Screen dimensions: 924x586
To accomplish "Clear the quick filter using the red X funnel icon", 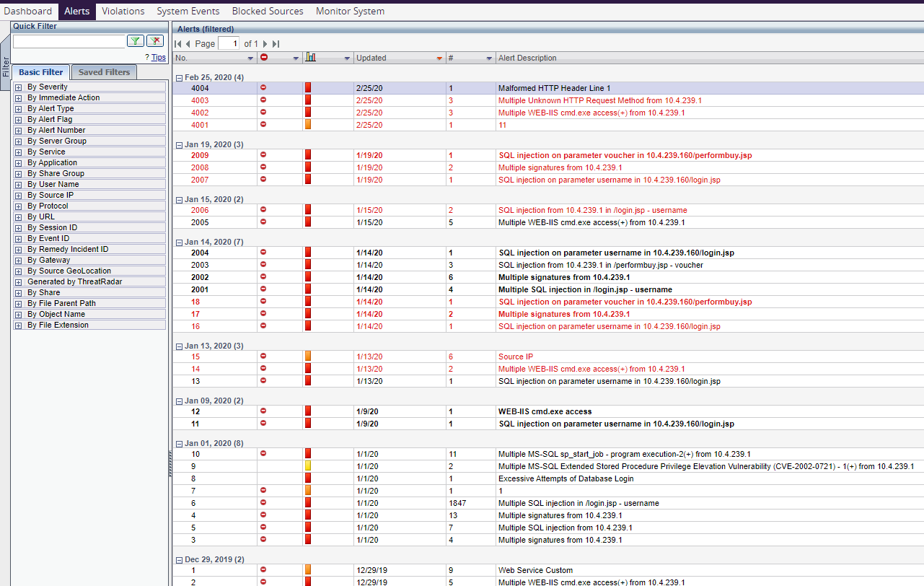I will (155, 41).
